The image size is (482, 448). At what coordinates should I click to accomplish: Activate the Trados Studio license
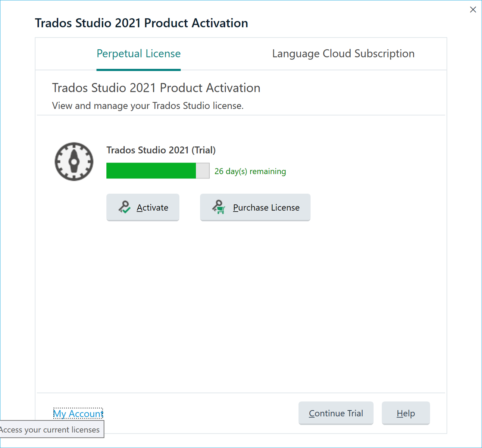click(x=143, y=207)
